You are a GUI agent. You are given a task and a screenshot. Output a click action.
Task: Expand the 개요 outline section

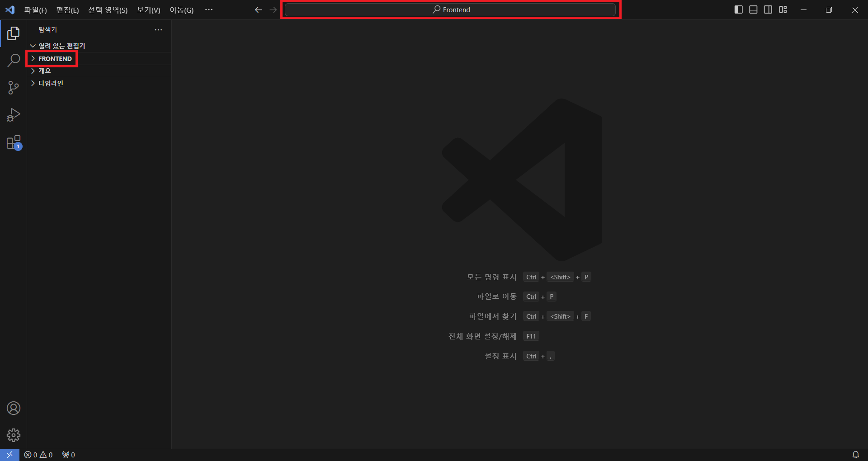(99, 71)
